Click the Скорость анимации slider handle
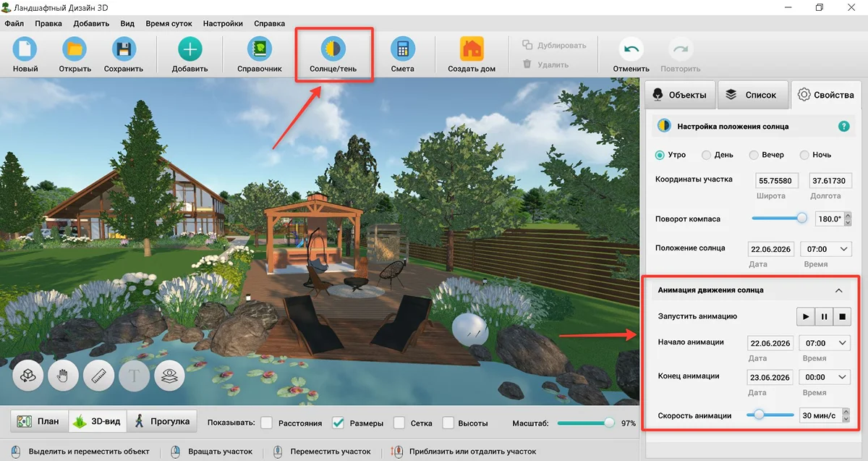Screen dimensions: 868x461 (759, 415)
